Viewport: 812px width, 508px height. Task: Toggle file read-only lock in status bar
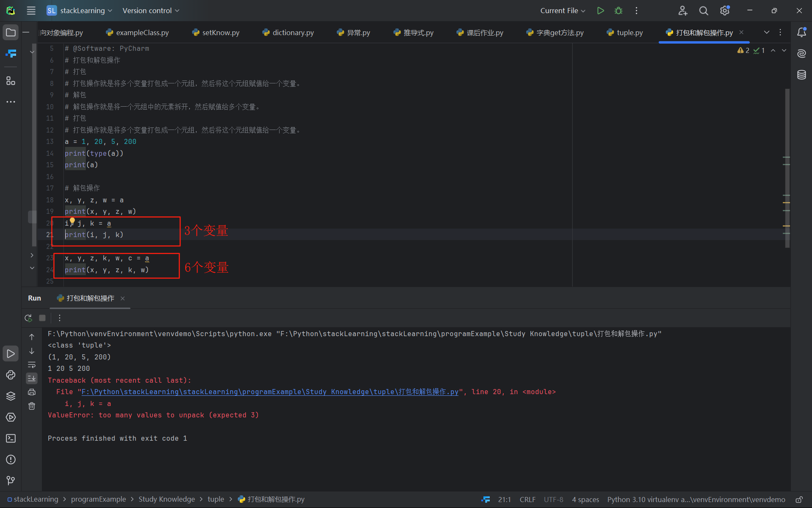(799, 500)
